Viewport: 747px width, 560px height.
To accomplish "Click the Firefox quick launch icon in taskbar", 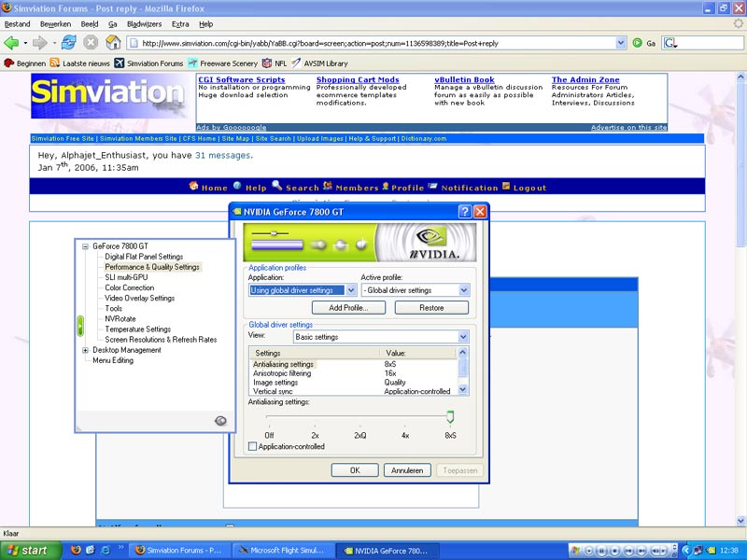I will click(78, 551).
